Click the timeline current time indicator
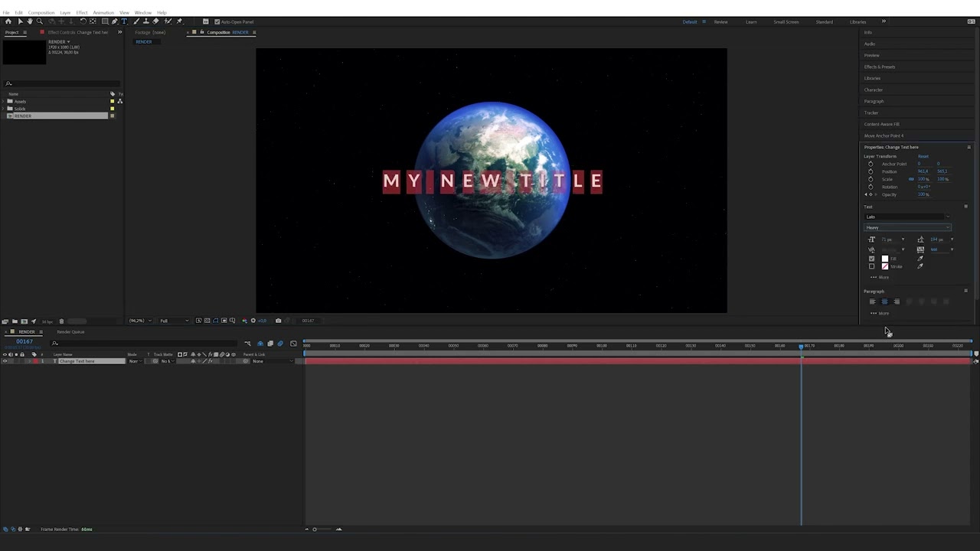 click(x=802, y=347)
